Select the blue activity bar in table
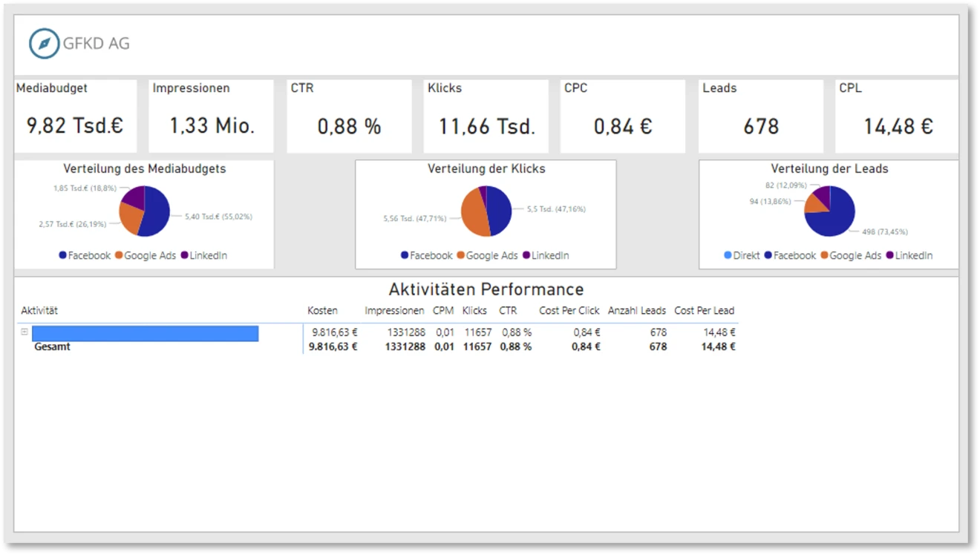This screenshot has height=555, width=980. point(145,333)
